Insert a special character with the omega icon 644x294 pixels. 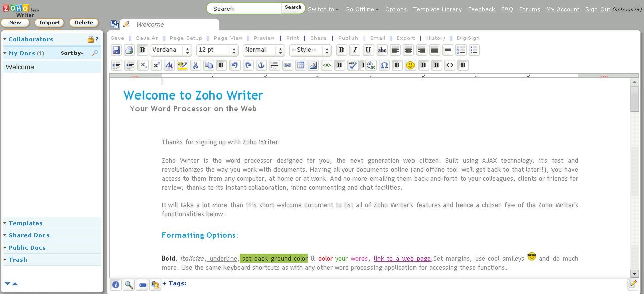pos(384,65)
